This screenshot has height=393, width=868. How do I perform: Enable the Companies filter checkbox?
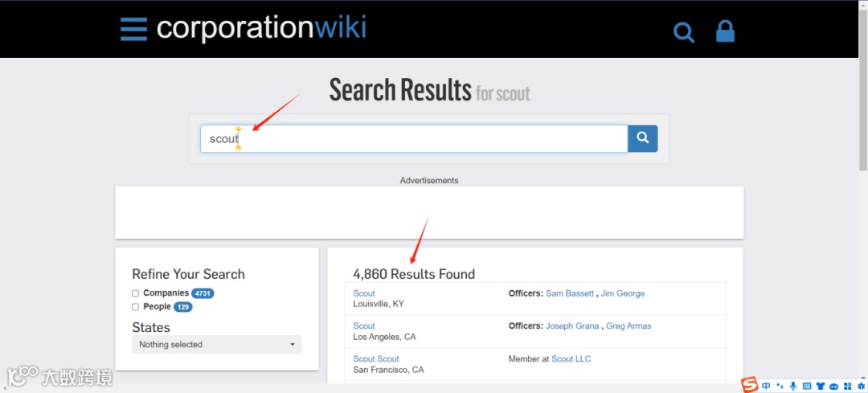[x=135, y=293]
